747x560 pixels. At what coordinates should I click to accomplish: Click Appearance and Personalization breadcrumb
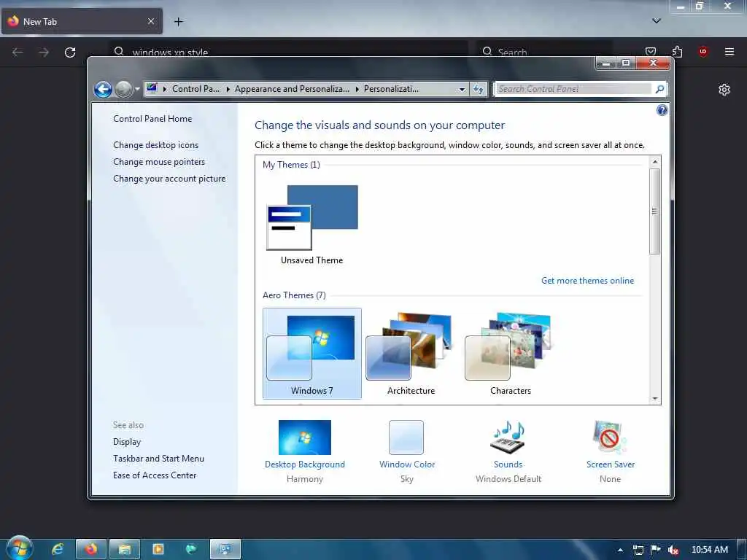(292, 89)
